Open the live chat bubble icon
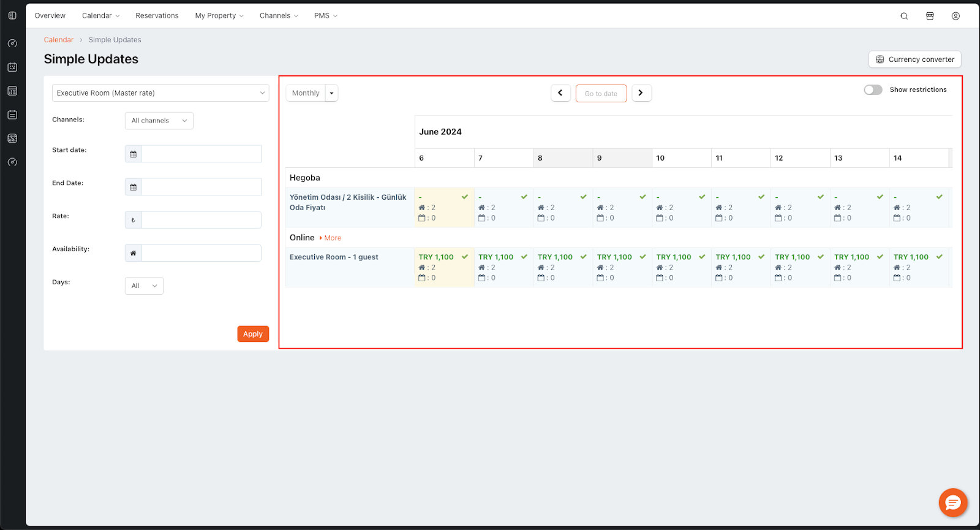 (953, 503)
